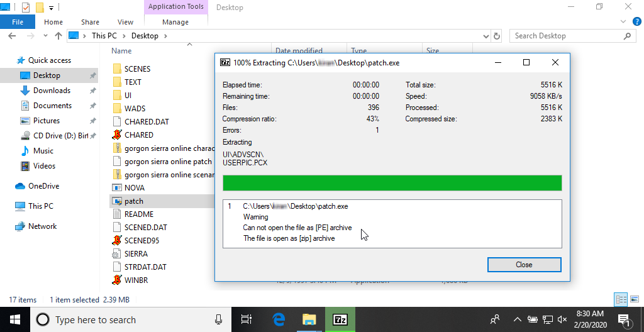Viewport: 644px width, 332px height.
Task: Click Desktop in the address breadcrumb
Action: [x=145, y=36]
